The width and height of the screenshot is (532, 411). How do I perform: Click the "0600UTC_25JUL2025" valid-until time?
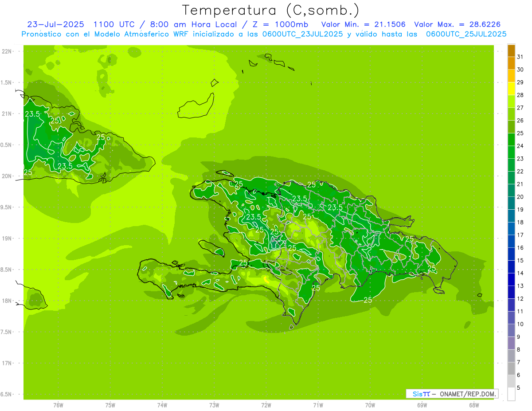coord(466,34)
